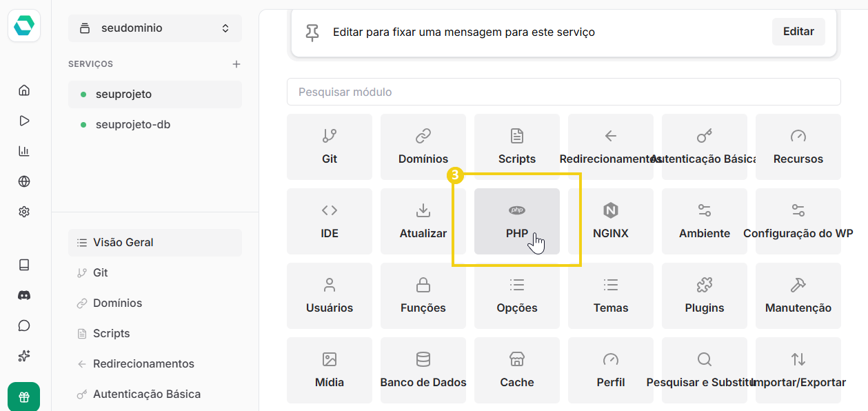The height and width of the screenshot is (411, 868).
Task: Open the Cache module
Action: pos(516,370)
